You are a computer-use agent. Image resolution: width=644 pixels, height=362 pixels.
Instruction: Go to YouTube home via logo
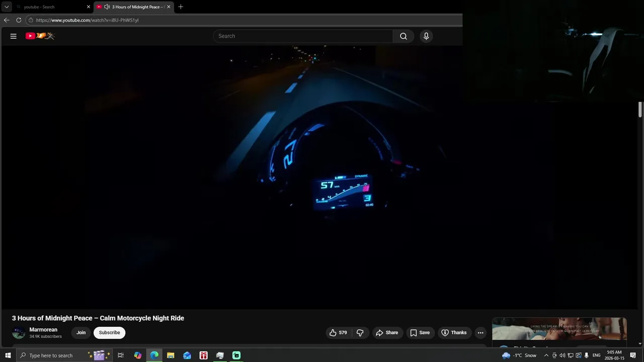click(x=40, y=36)
